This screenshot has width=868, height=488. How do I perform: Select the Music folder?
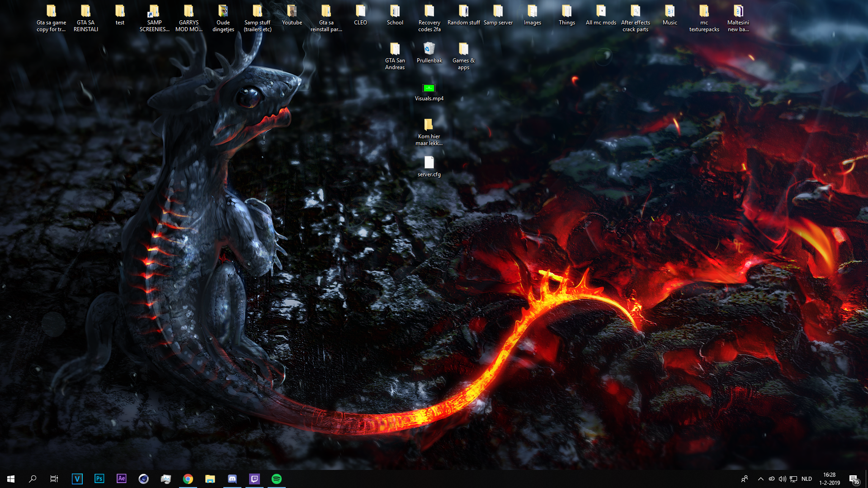click(670, 15)
